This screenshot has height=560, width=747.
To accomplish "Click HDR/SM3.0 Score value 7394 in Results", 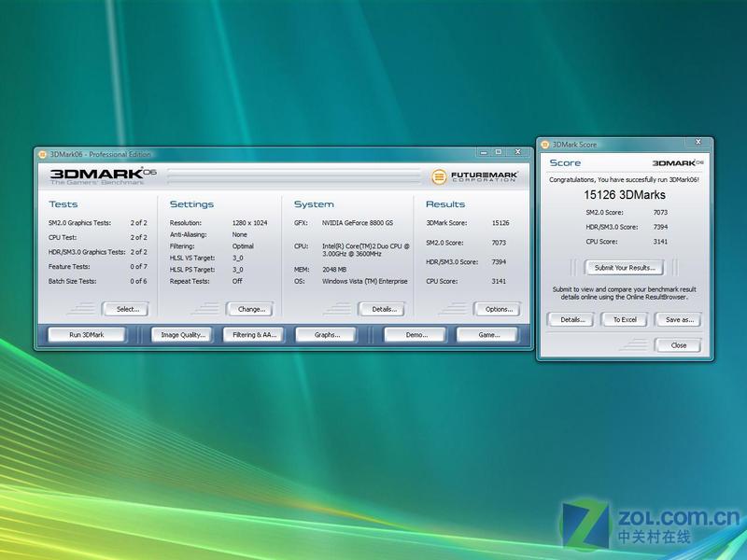I will pos(499,262).
